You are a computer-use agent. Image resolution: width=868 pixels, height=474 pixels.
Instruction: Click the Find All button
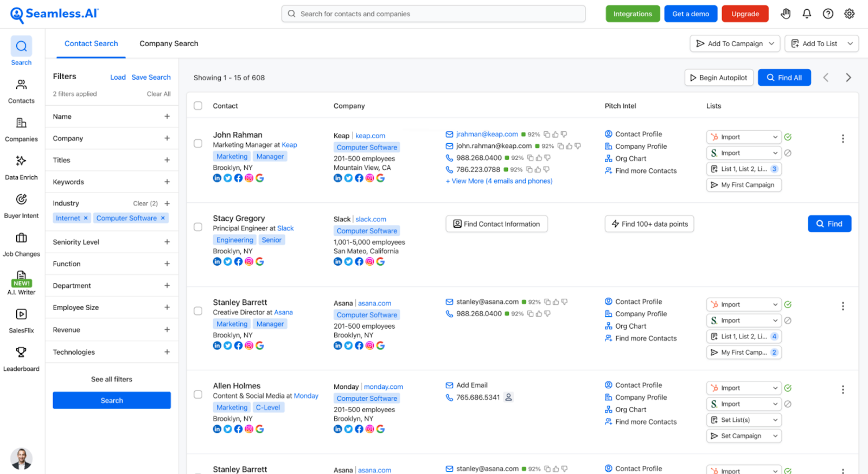click(x=784, y=78)
